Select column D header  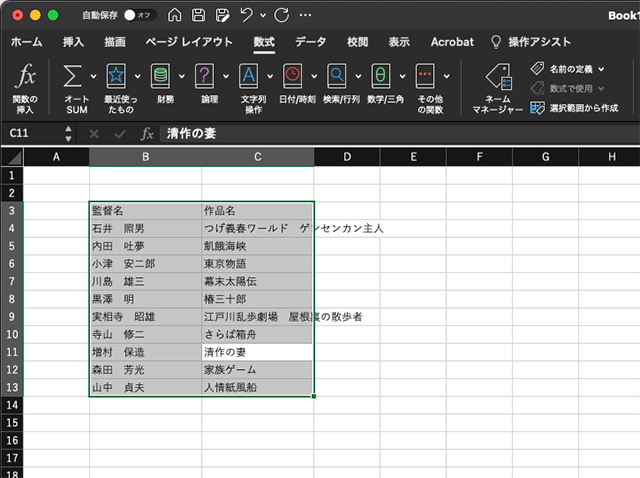tap(346, 157)
